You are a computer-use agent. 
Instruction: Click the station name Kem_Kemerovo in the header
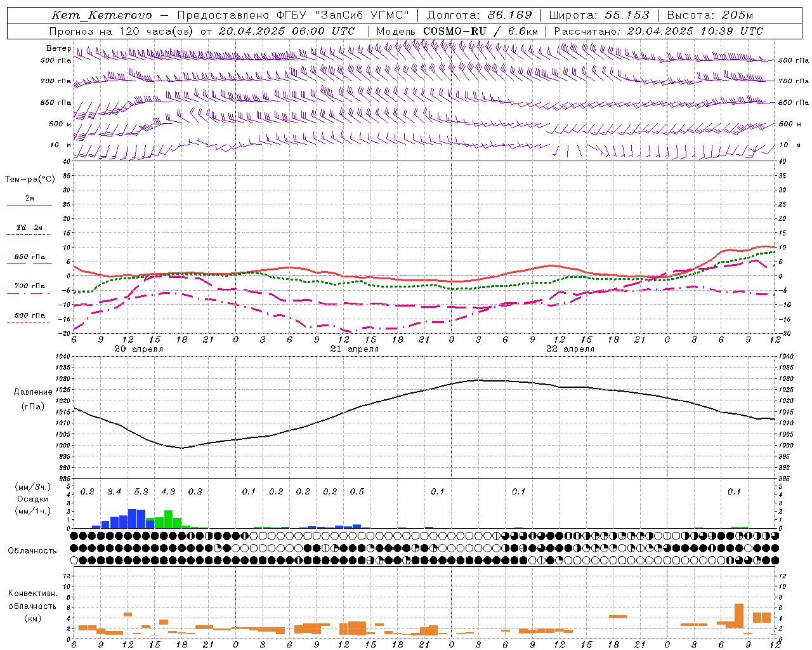tap(101, 15)
